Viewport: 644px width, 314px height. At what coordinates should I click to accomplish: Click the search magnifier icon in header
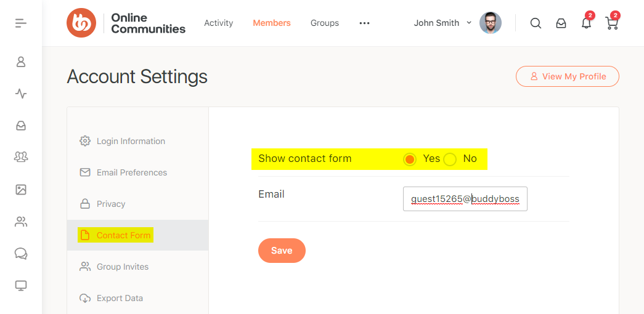click(x=536, y=23)
